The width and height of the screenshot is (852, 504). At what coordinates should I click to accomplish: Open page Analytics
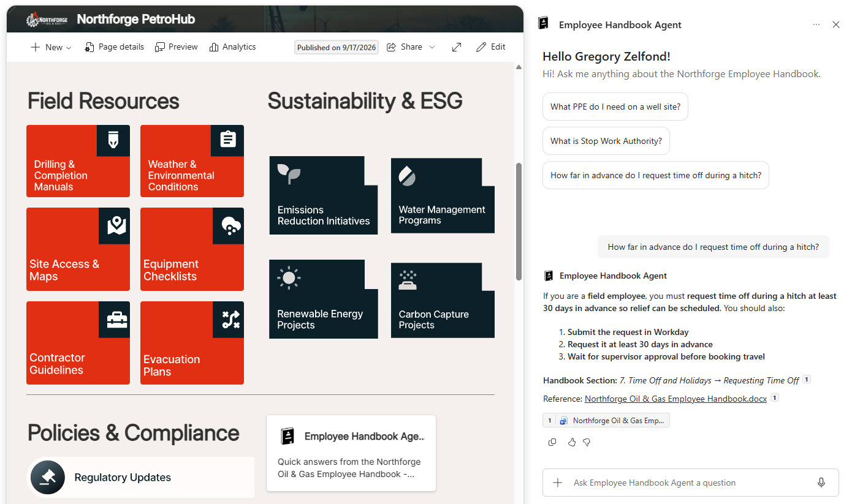click(x=233, y=47)
